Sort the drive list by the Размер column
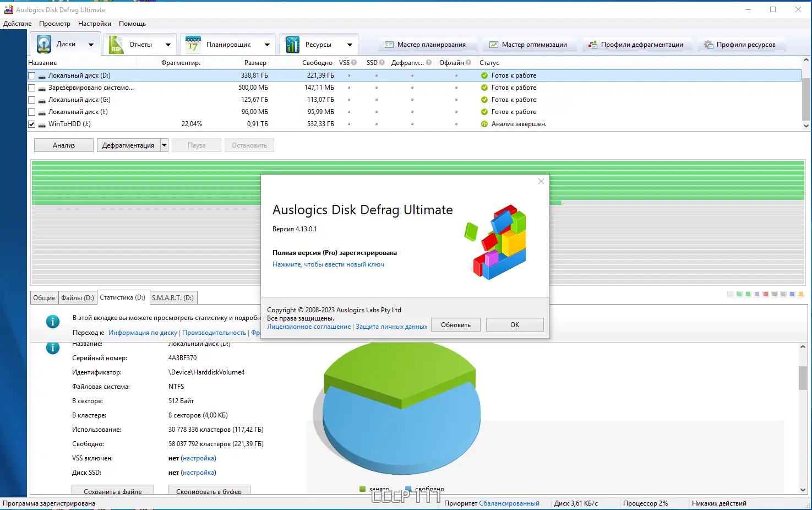This screenshot has height=510, width=812. (255, 63)
